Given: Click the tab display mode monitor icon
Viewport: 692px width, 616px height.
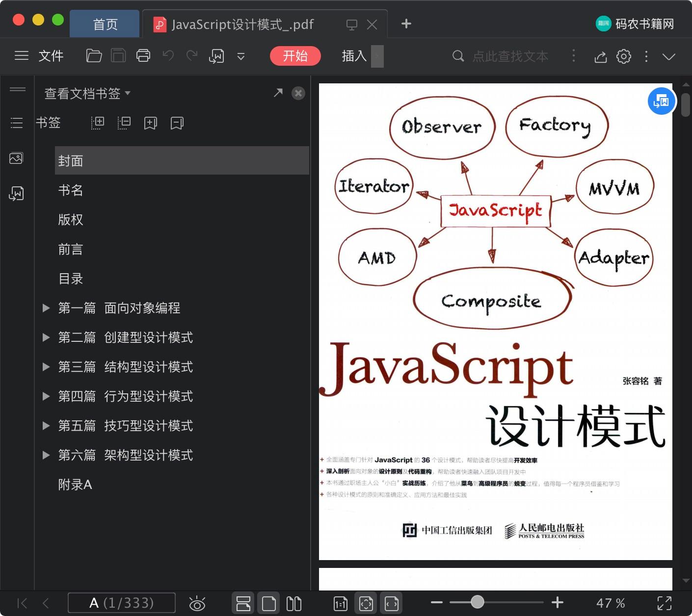Looking at the screenshot, I should 351,25.
